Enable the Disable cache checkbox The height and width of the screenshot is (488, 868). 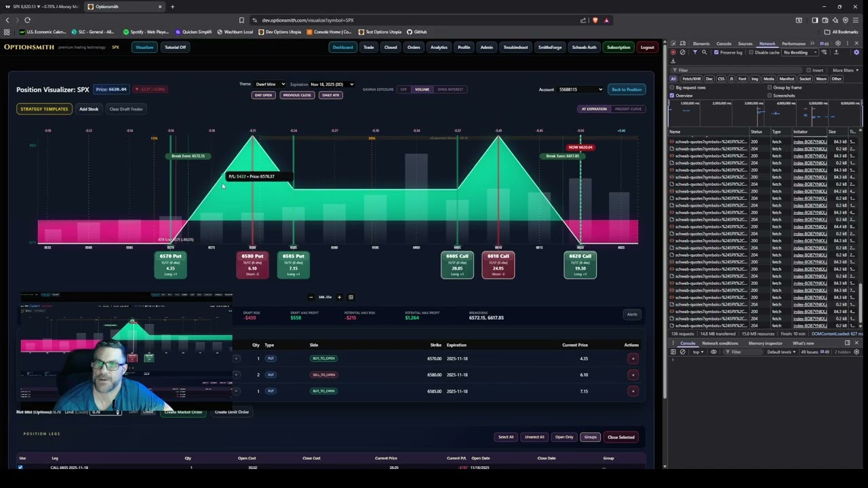(751, 52)
